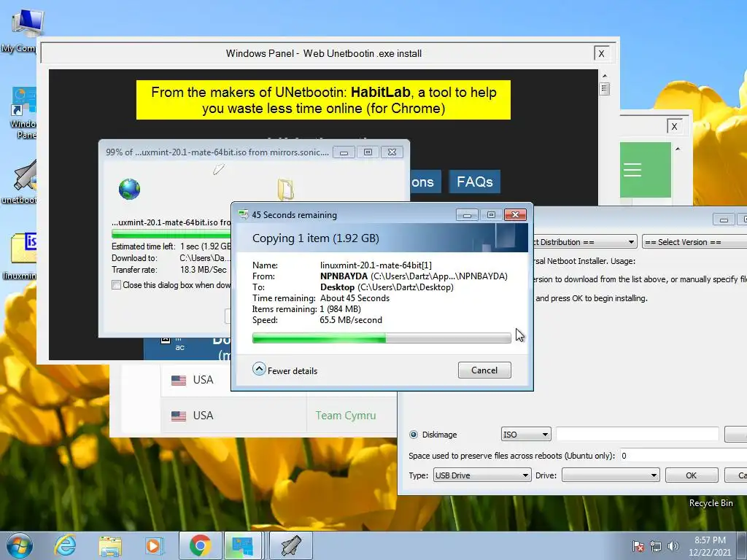
Task: Switch to UNetbootin in taskbar
Action: click(290, 545)
